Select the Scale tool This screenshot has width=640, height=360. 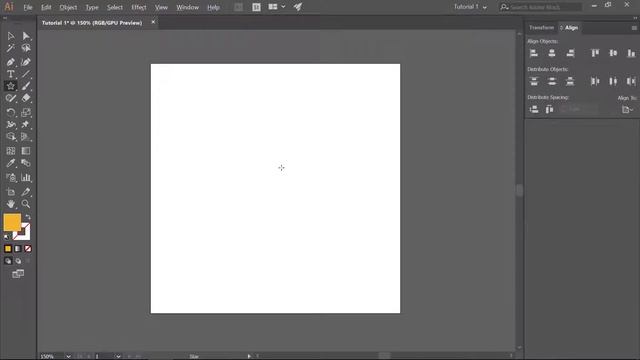(x=26, y=112)
